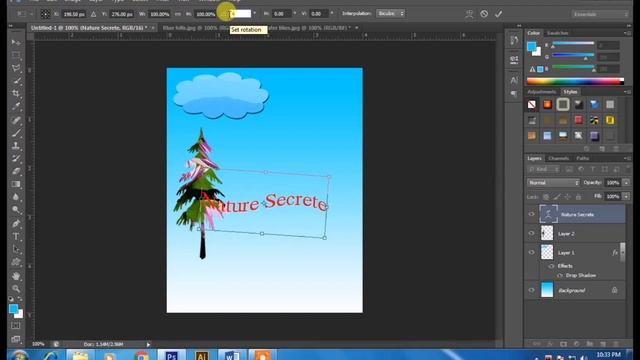Image resolution: width=640 pixels, height=360 pixels.
Task: Select the Eyedropper tool
Action: [16, 107]
